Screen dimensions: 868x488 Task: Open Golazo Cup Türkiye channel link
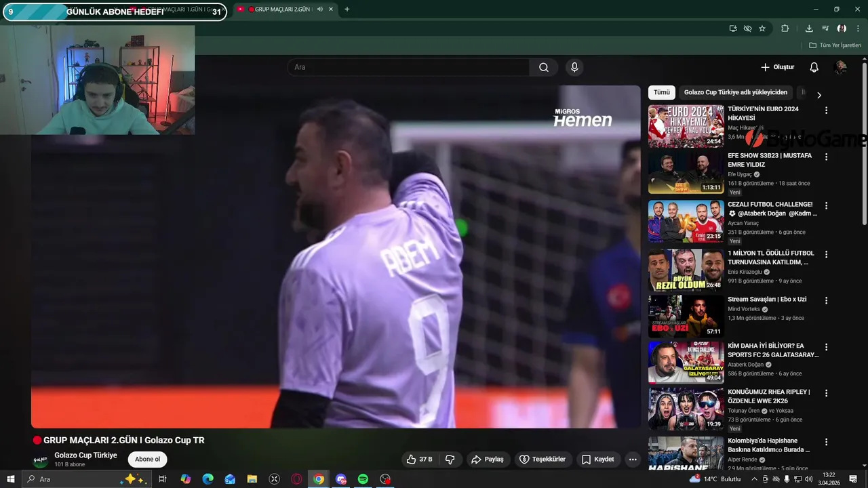(85, 455)
